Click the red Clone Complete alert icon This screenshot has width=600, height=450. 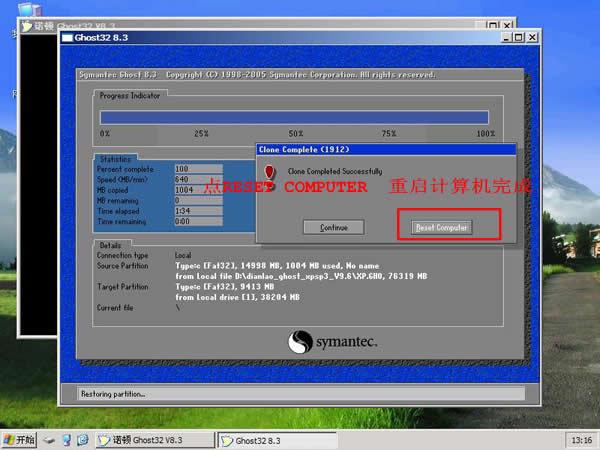click(x=267, y=173)
